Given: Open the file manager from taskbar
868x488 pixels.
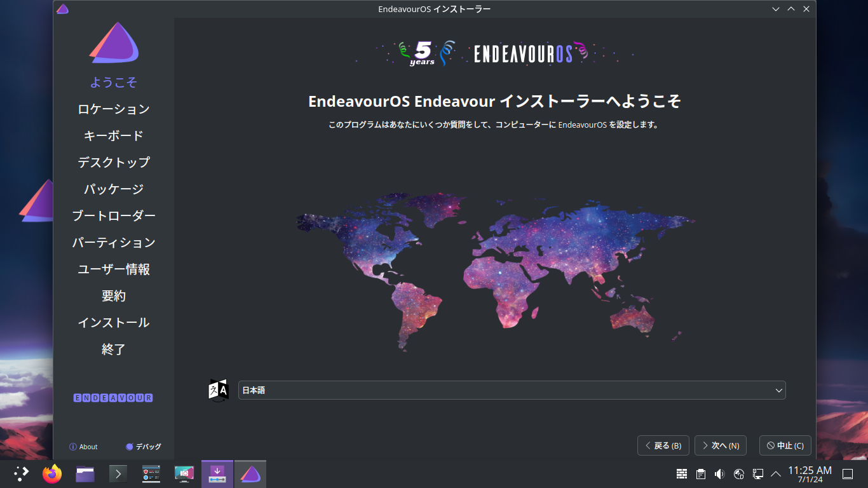Looking at the screenshot, I should point(85,473).
